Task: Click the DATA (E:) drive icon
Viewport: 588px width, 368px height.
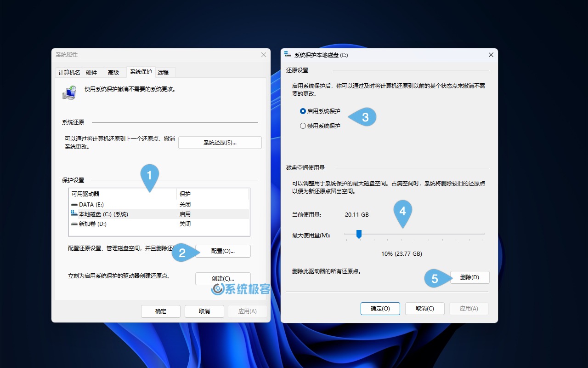Action: tap(74, 205)
